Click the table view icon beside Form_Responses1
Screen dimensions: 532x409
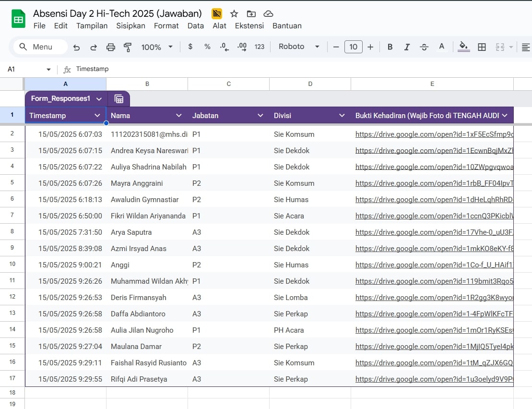click(x=119, y=99)
